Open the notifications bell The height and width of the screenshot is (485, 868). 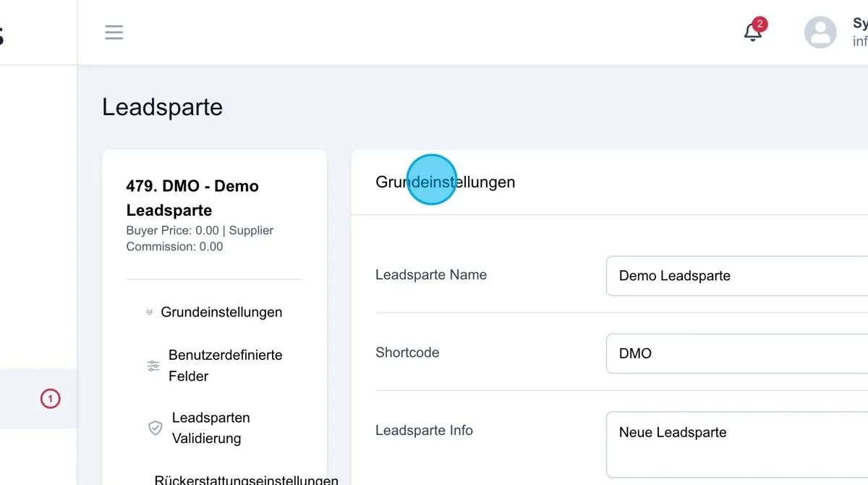pos(753,32)
